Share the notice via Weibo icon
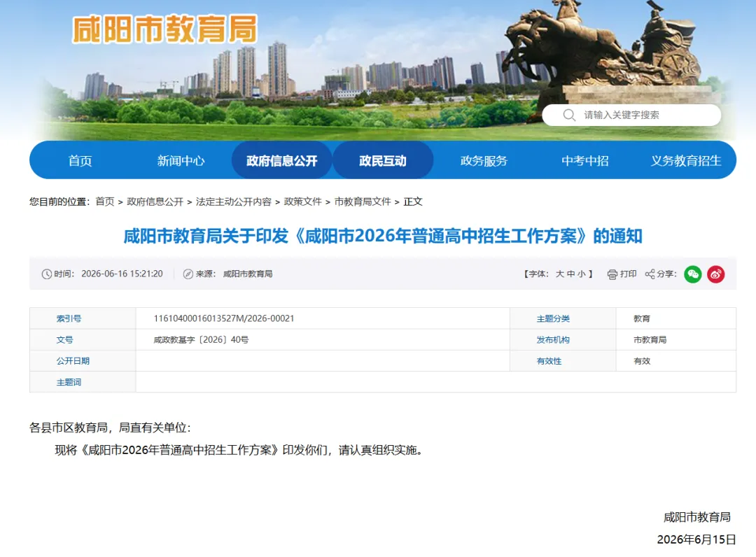This screenshot has width=756, height=557. pos(716,274)
